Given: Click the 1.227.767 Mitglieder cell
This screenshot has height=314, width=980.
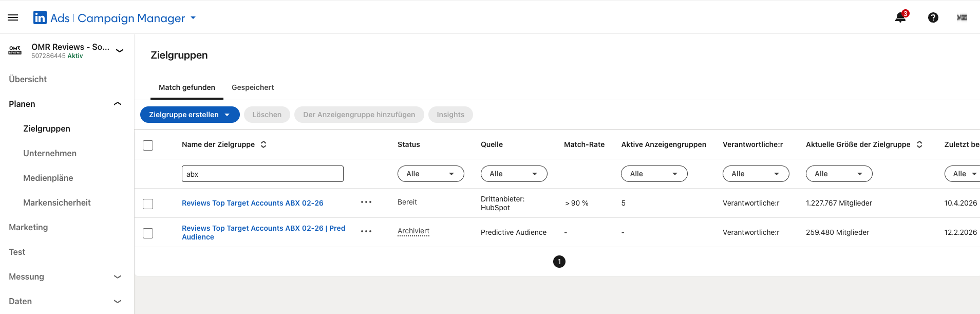Looking at the screenshot, I should point(839,203).
